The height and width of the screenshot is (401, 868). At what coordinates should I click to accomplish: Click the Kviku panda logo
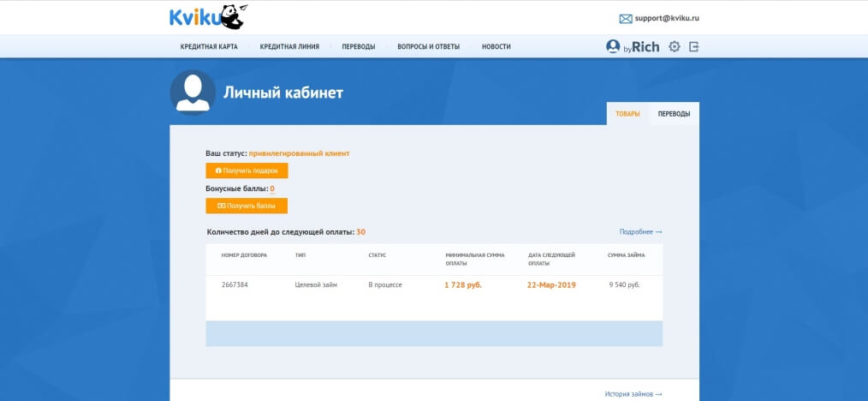pos(209,17)
